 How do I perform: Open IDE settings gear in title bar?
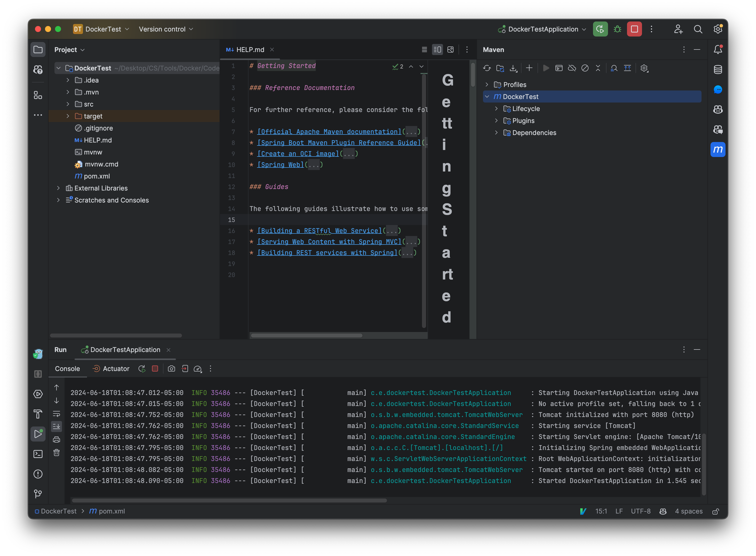coord(718,29)
